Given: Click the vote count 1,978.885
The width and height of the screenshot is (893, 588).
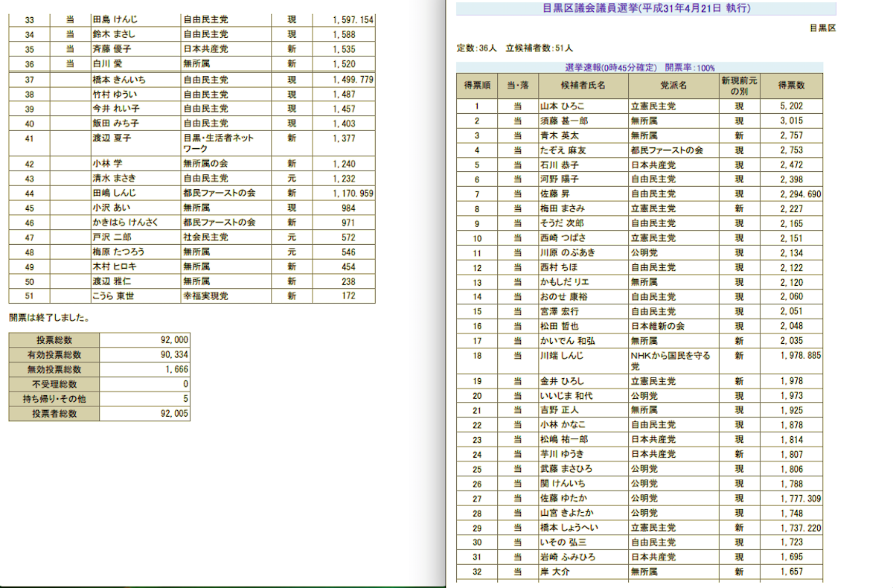Looking at the screenshot, I should [801, 356].
